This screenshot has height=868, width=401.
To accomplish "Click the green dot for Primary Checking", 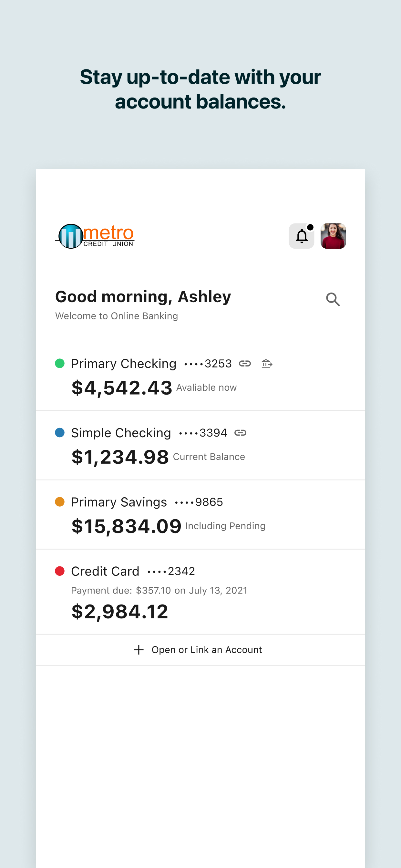I will 60,364.
